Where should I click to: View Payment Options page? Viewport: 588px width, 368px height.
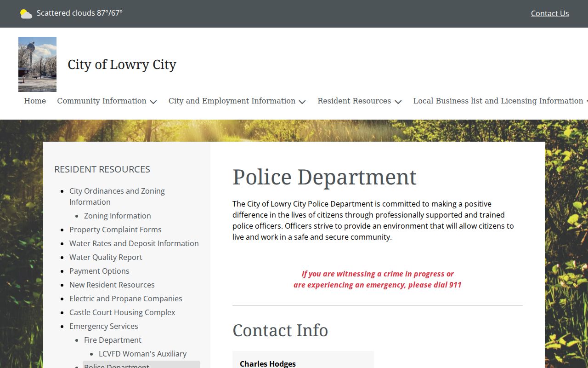[99, 271]
